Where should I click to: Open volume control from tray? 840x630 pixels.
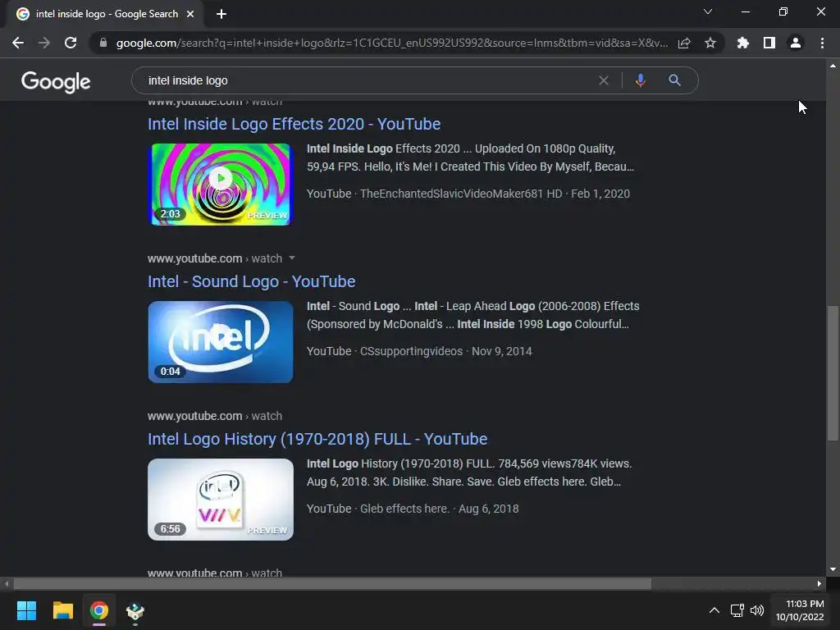757,610
